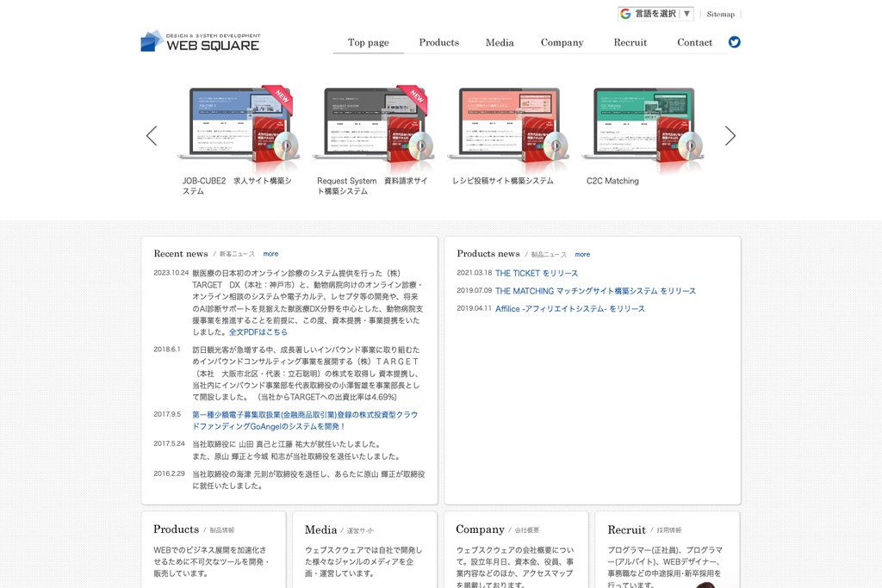The width and height of the screenshot is (882, 588).
Task: Click the Products news heading
Action: pos(488,253)
